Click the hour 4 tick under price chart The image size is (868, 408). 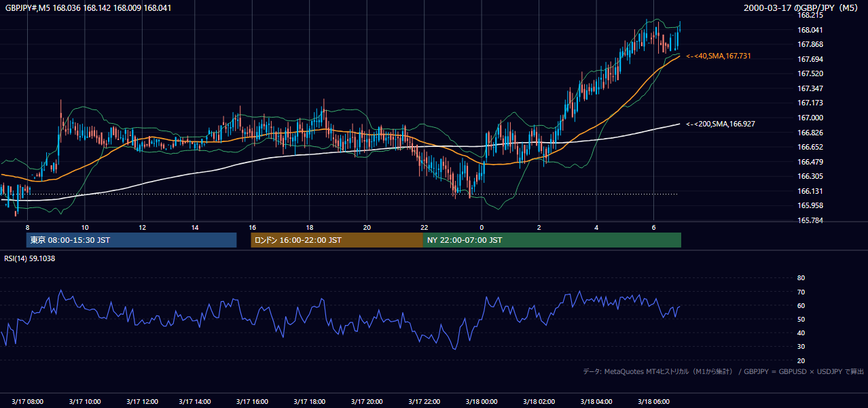click(x=596, y=227)
